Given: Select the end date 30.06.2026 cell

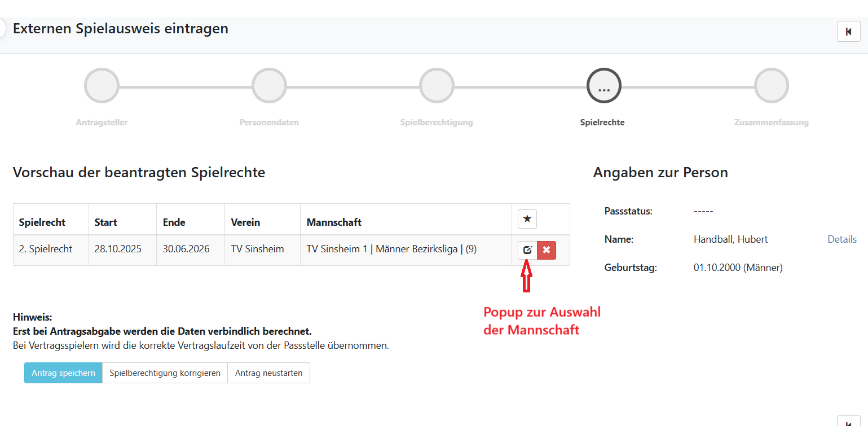Looking at the screenshot, I should point(186,249).
